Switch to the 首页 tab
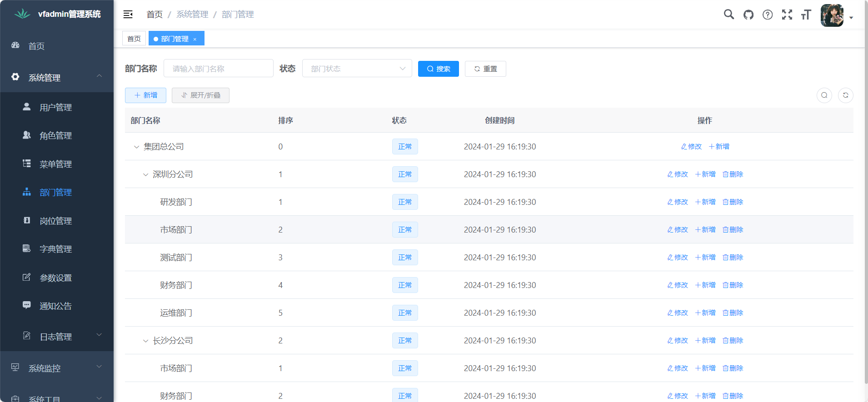Image resolution: width=868 pixels, height=402 pixels. (x=134, y=39)
